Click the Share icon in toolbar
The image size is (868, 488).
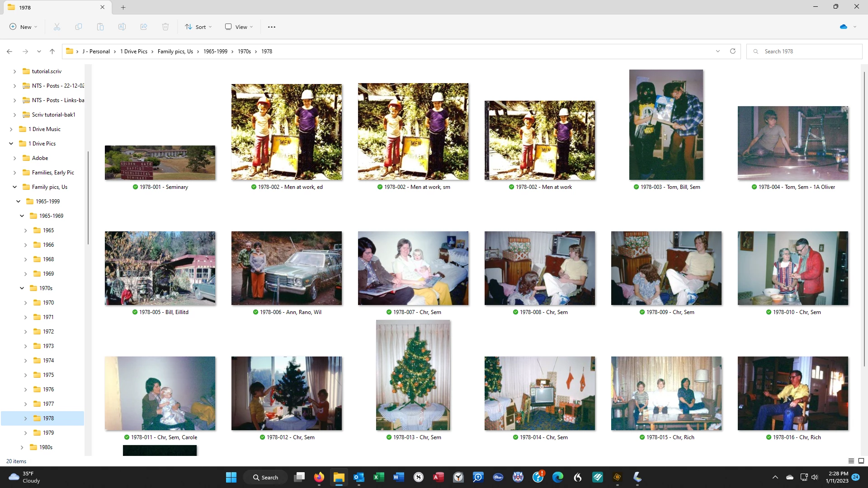pyautogui.click(x=144, y=27)
